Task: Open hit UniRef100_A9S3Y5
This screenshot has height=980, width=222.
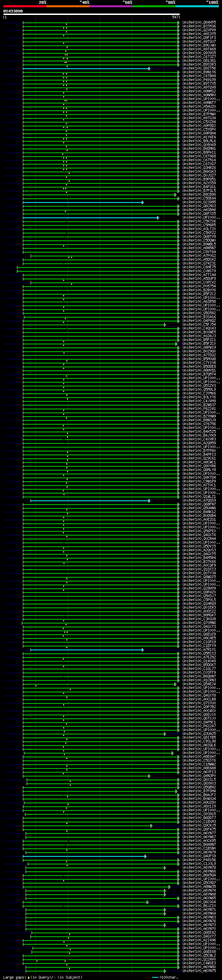Action: coord(199,34)
